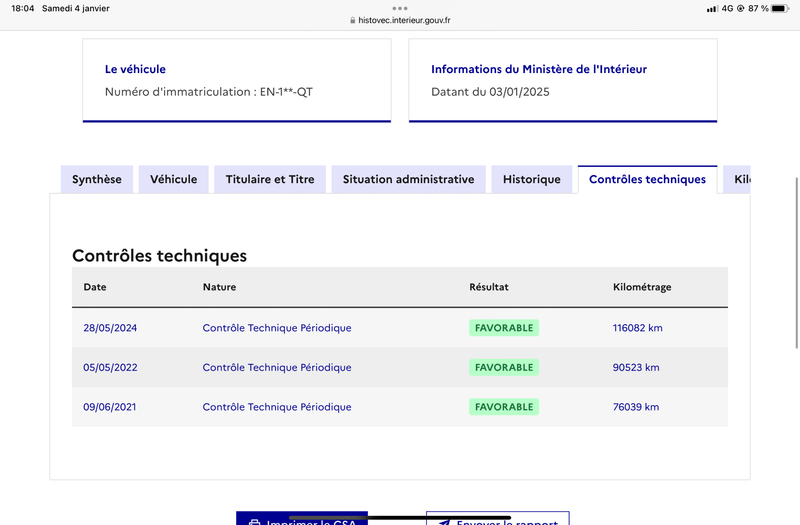The image size is (800, 525).
Task: Click the Nature column header
Action: (x=219, y=287)
